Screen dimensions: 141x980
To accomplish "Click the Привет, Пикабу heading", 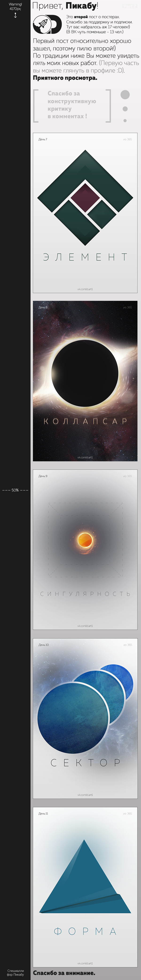I will point(65,6).
